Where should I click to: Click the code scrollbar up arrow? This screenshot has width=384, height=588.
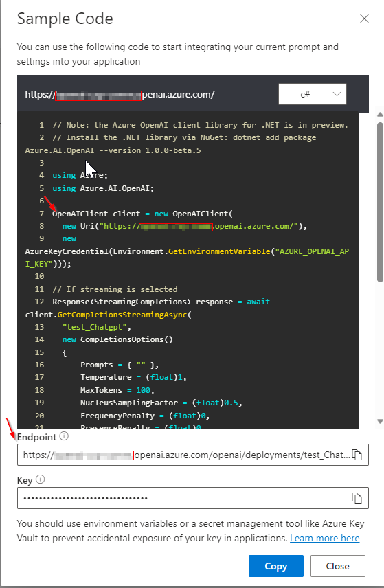click(380, 115)
